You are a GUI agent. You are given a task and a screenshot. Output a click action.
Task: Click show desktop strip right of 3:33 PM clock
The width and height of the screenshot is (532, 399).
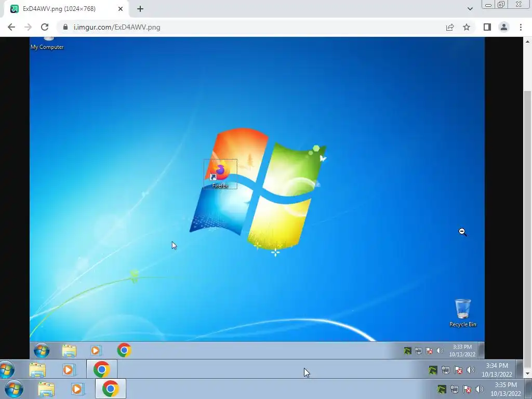click(x=481, y=351)
